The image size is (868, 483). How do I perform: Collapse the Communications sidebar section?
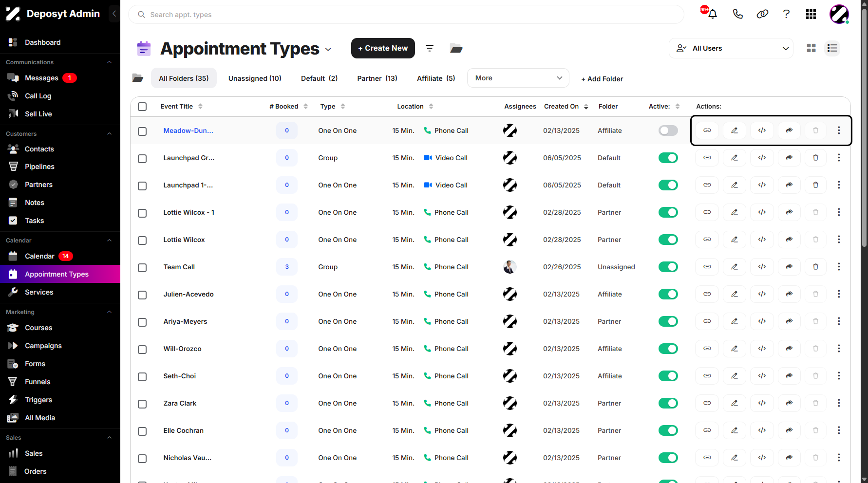pos(110,62)
